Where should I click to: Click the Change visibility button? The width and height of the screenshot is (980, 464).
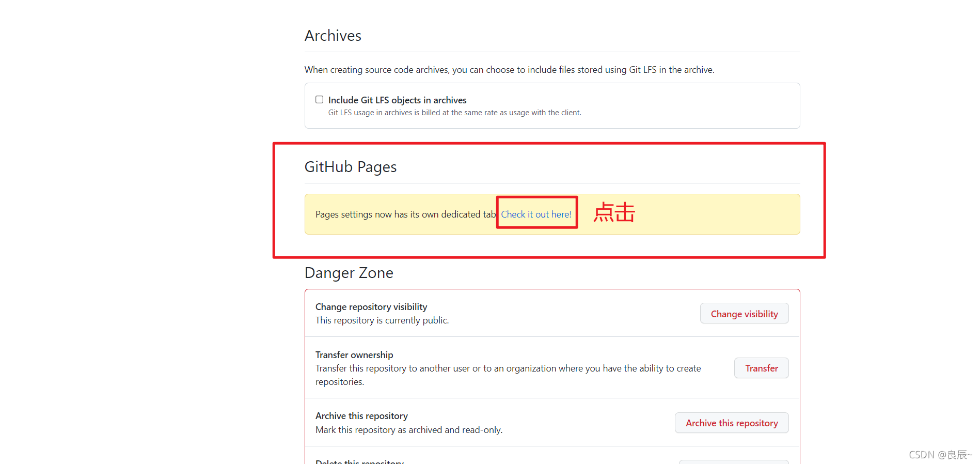[744, 314]
